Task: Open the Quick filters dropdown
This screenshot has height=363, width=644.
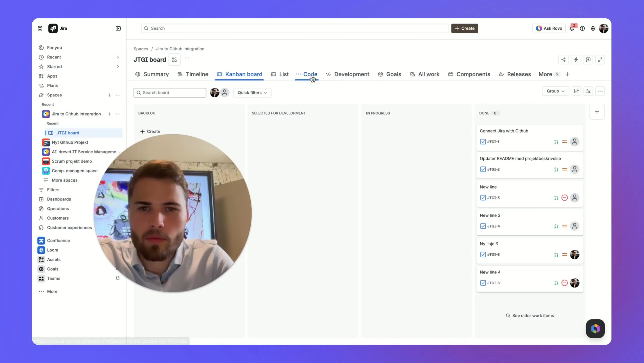Action: click(252, 93)
